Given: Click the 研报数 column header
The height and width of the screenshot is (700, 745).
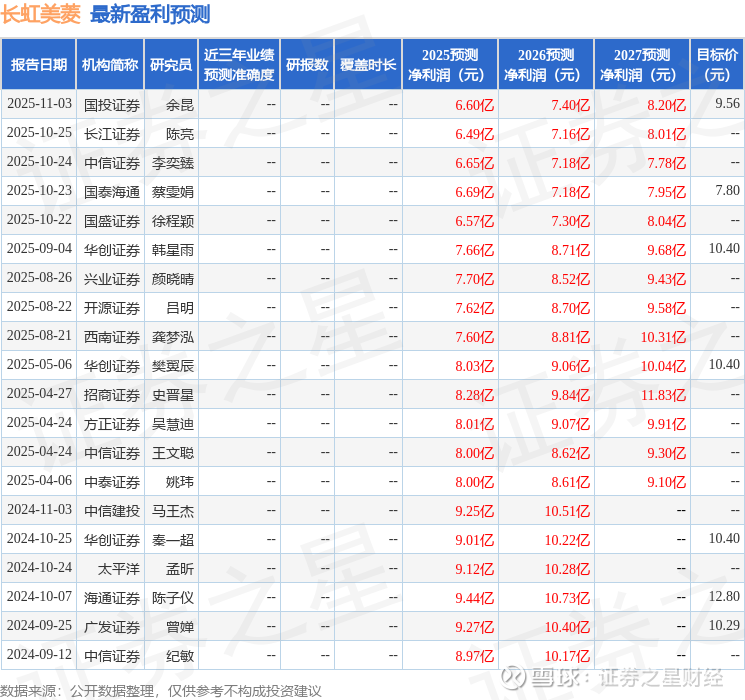Looking at the screenshot, I should coord(307,65).
